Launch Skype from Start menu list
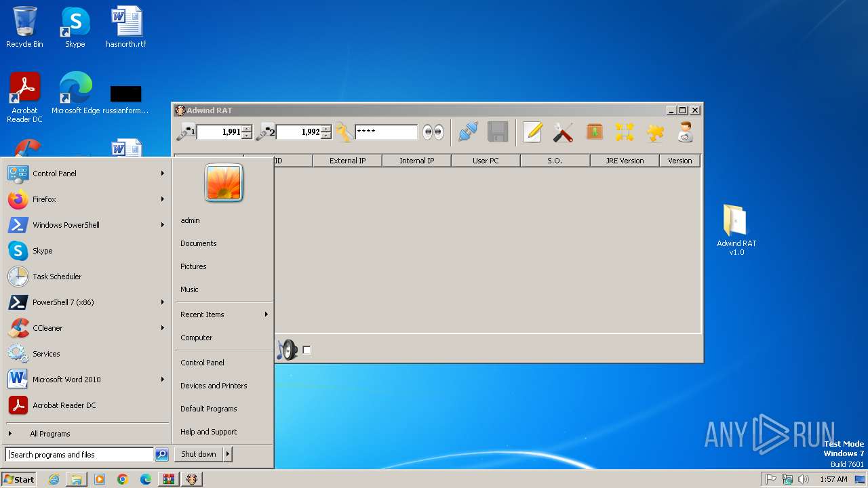 87,251
